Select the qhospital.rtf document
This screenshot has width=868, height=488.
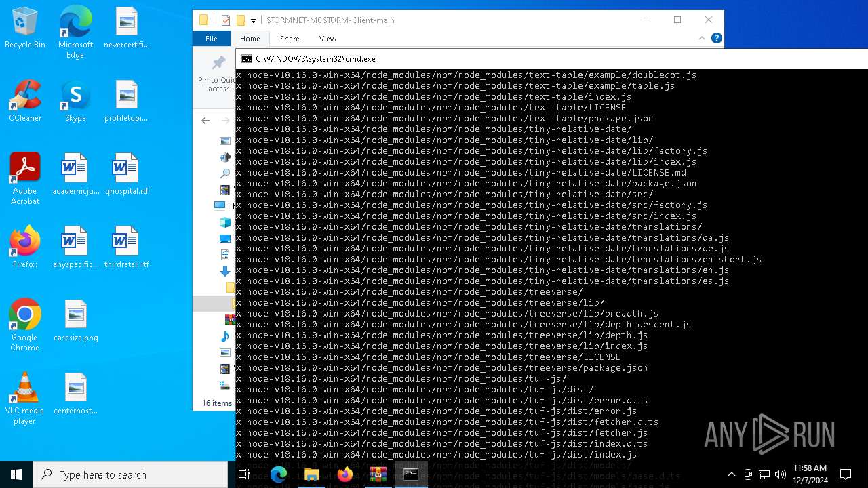coord(127,175)
